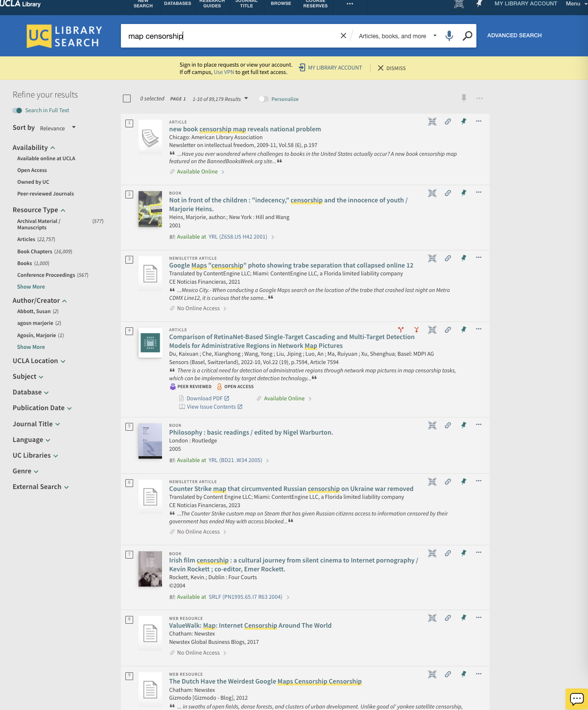Open View Issue Contents link

pos(211,407)
